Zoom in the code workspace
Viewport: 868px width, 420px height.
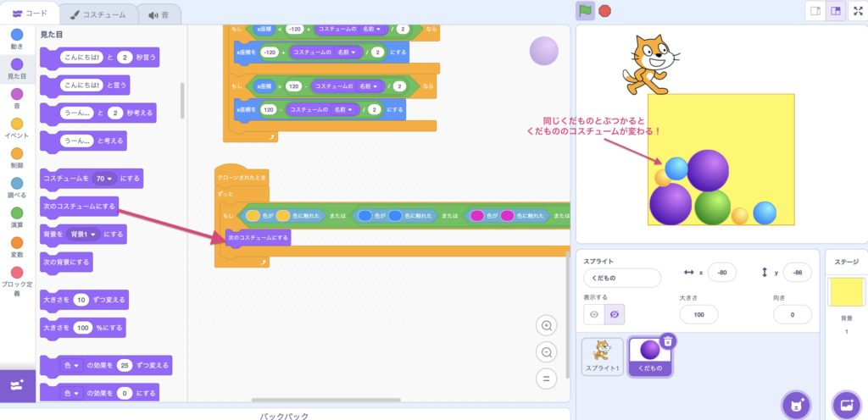[x=547, y=325]
